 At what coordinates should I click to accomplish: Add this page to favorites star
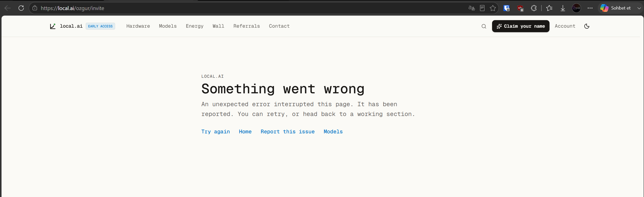[493, 8]
